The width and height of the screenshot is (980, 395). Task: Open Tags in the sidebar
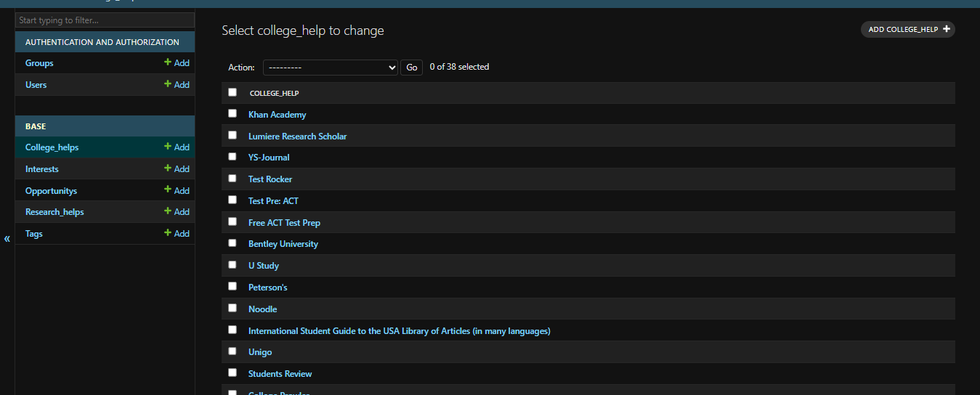[x=34, y=234]
